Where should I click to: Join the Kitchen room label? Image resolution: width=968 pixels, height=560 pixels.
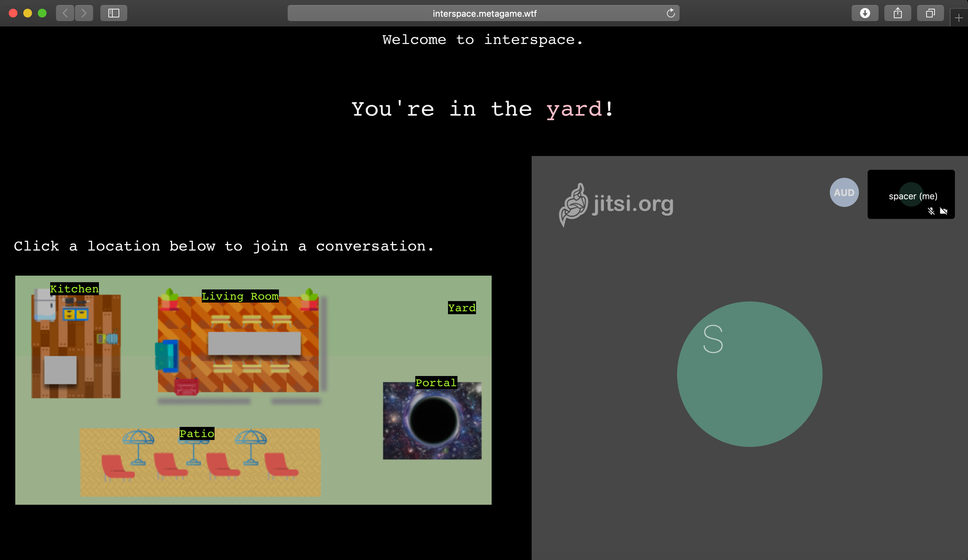(x=75, y=288)
